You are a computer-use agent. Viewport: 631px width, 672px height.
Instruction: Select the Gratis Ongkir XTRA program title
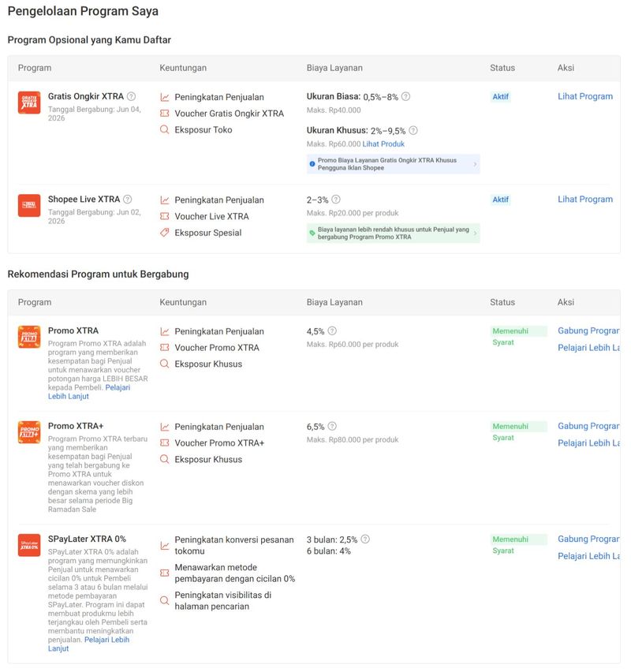[x=86, y=96]
